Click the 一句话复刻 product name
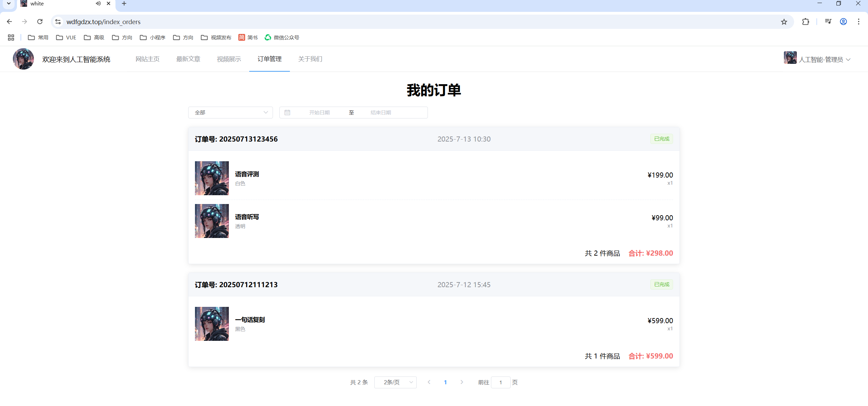Image resolution: width=868 pixels, height=406 pixels. pos(250,320)
